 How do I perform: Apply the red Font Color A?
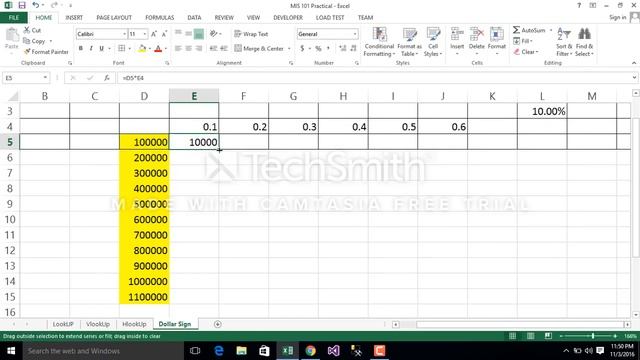tap(158, 49)
